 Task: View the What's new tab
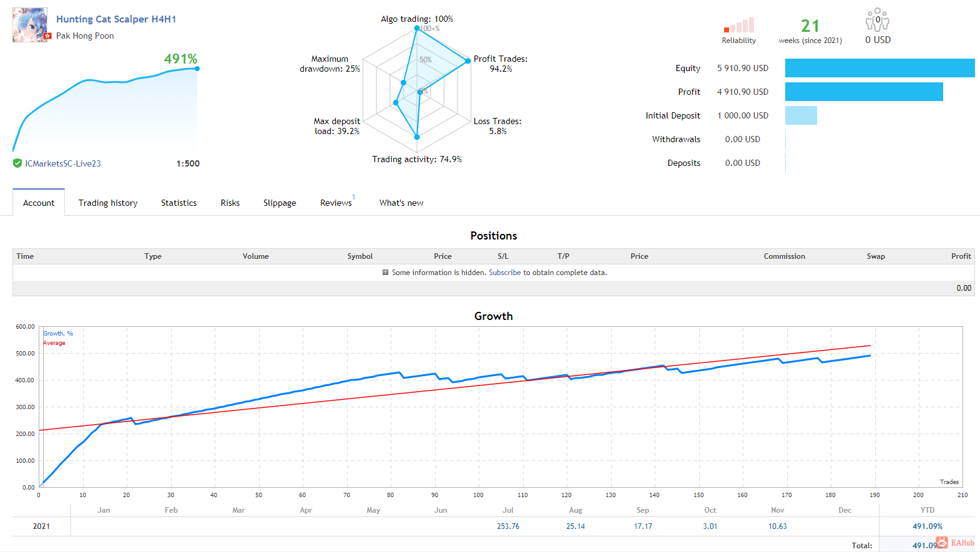401,203
